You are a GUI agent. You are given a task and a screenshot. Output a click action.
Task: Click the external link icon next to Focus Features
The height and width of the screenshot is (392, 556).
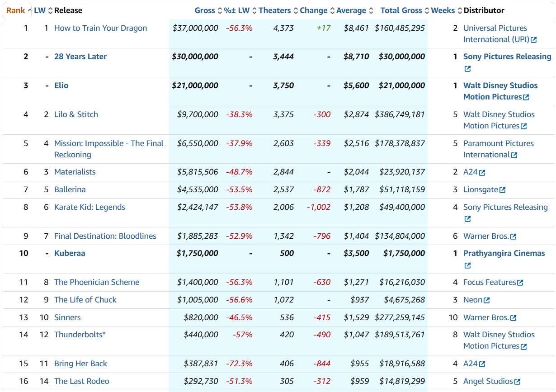(x=520, y=283)
